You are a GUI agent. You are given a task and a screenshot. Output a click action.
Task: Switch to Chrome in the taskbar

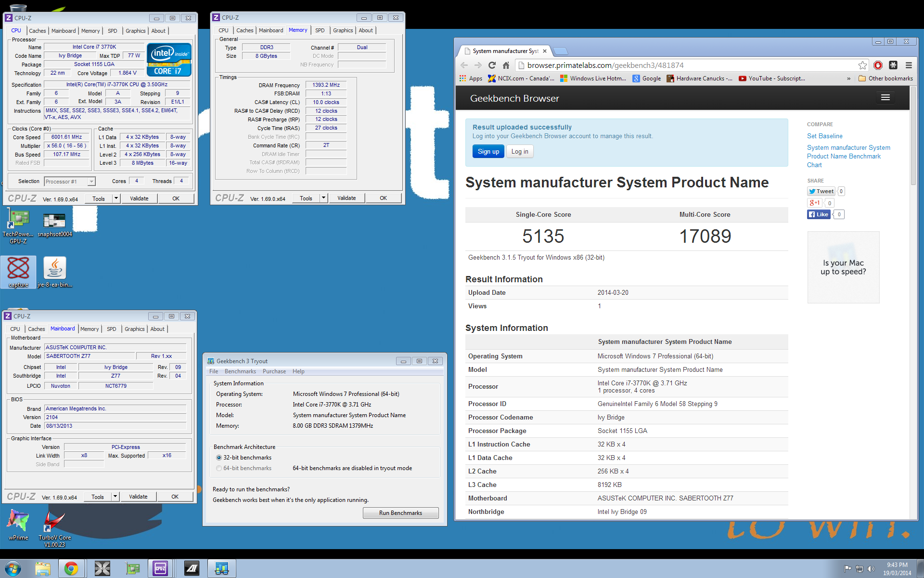pyautogui.click(x=71, y=568)
